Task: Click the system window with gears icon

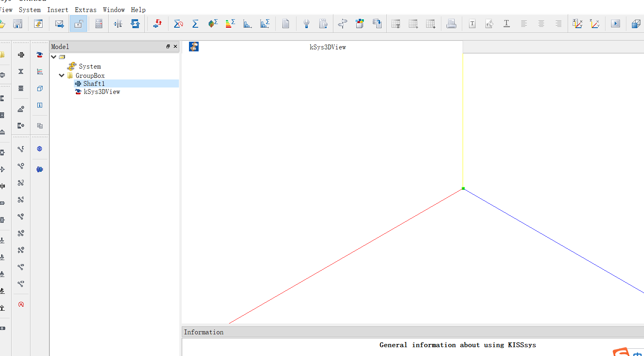Action: (39, 24)
